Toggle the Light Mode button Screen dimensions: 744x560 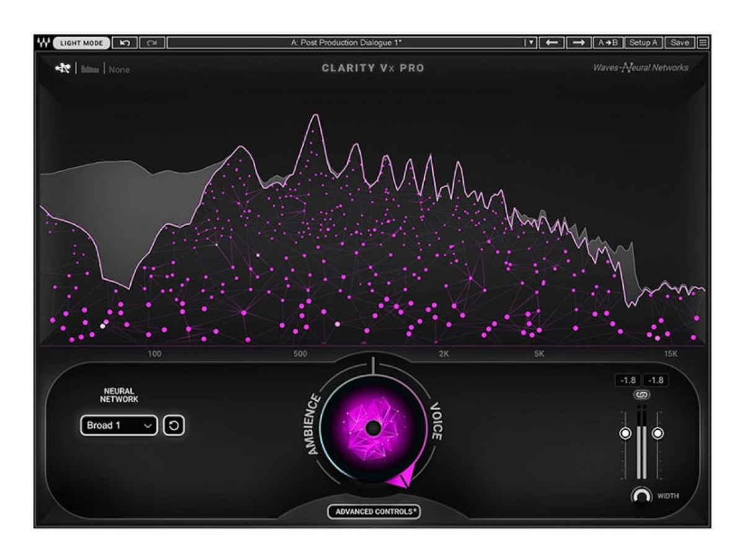coord(82,43)
